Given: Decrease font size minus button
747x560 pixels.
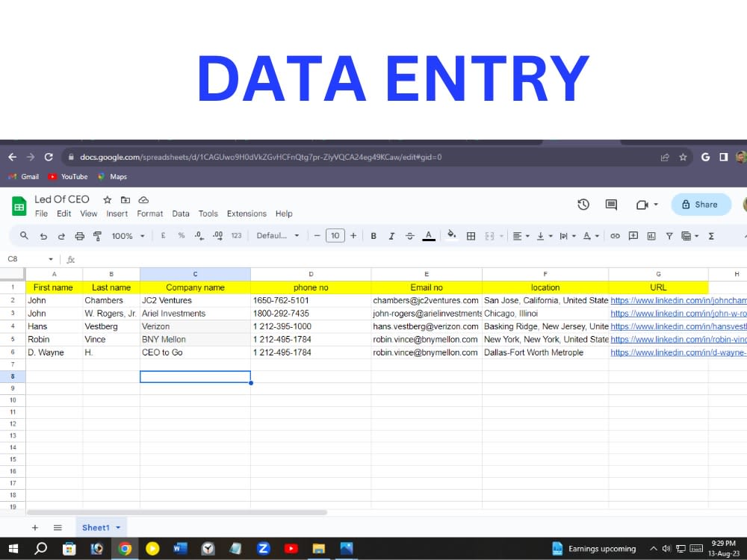Looking at the screenshot, I should (317, 236).
